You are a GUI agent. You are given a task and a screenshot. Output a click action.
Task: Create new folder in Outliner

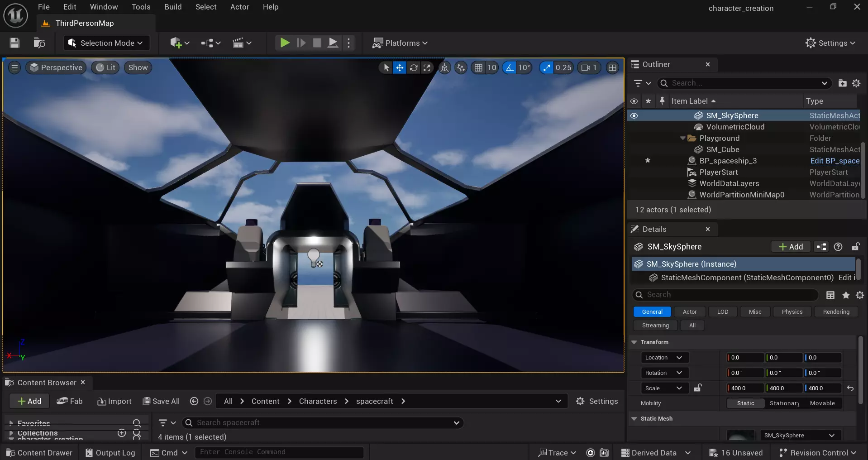coord(842,83)
